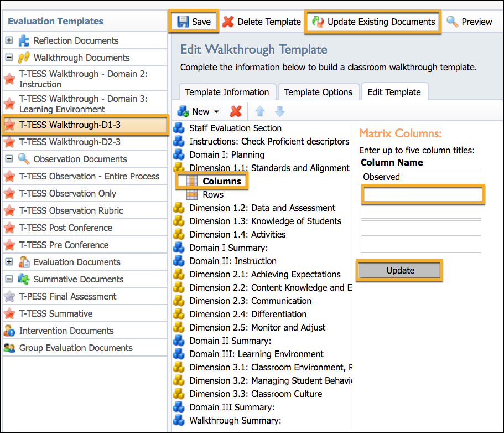This screenshot has height=433, width=504.
Task: Click the second column name field
Action: [x=421, y=194]
